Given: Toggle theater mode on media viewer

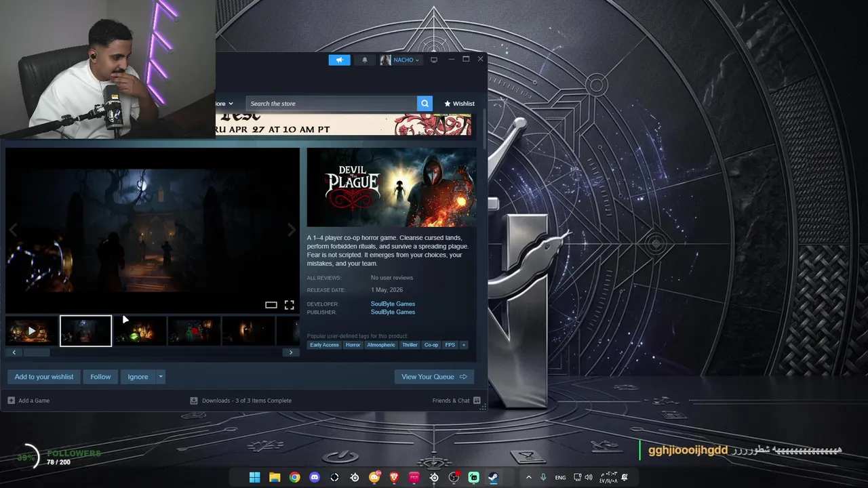Looking at the screenshot, I should 271,305.
